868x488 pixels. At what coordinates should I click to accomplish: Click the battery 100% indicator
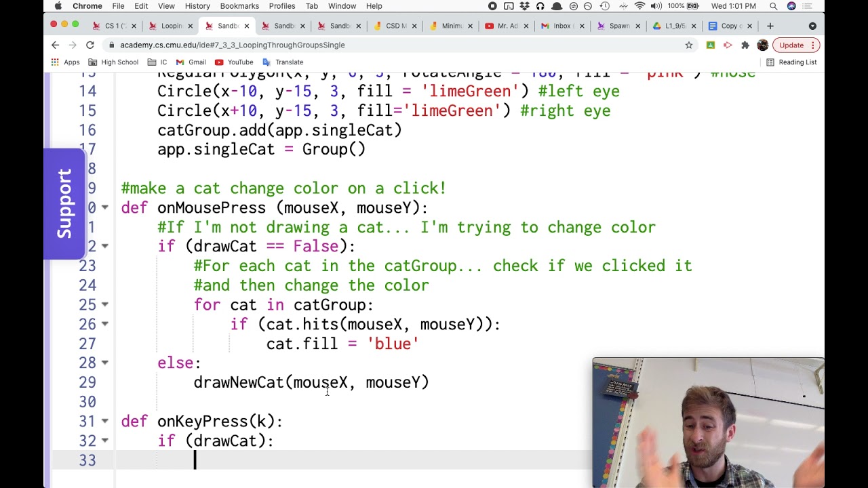tap(684, 6)
